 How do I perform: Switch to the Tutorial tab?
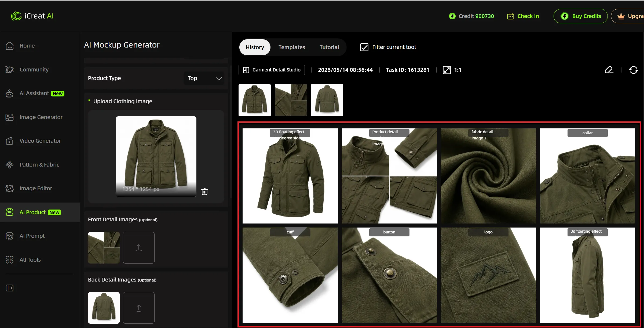tap(329, 47)
